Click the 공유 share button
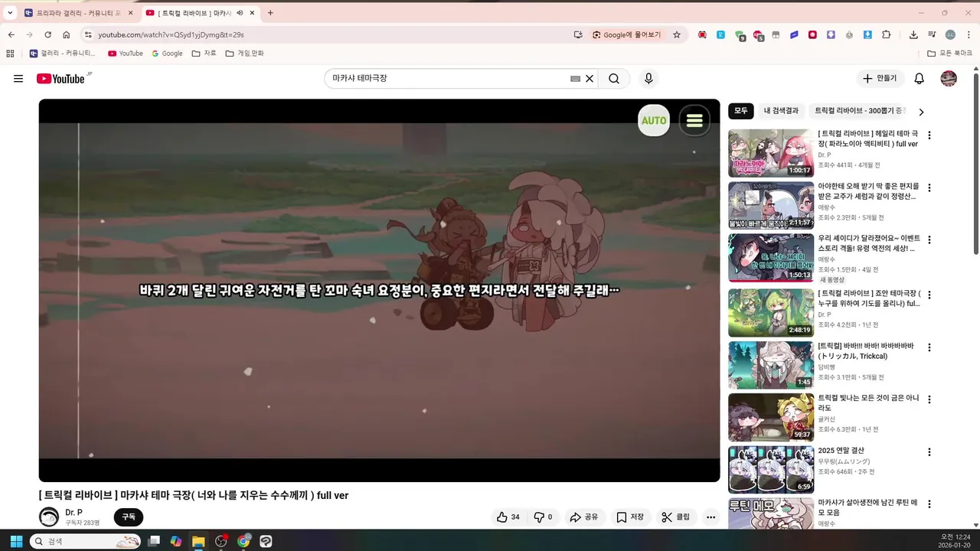Image resolution: width=980 pixels, height=551 pixels. (x=583, y=517)
